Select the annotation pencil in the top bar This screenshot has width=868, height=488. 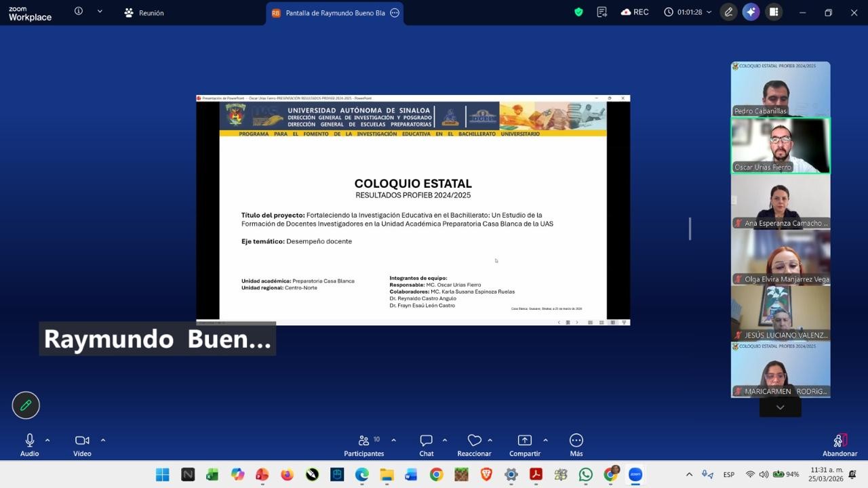pos(728,12)
